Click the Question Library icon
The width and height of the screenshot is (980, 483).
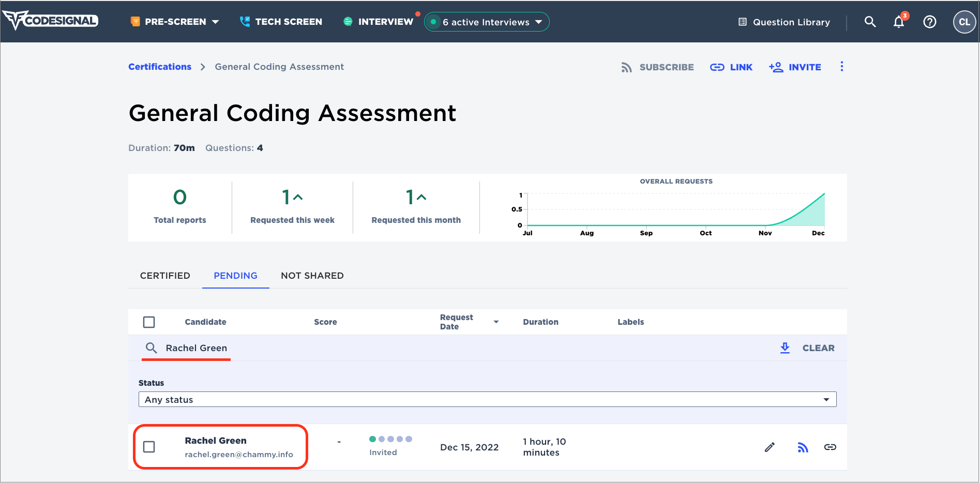pos(743,22)
